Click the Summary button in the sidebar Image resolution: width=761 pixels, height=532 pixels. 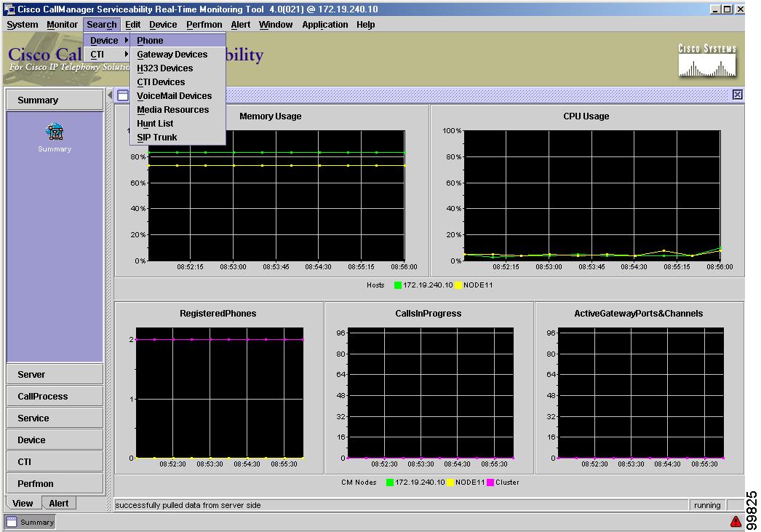pos(55,100)
